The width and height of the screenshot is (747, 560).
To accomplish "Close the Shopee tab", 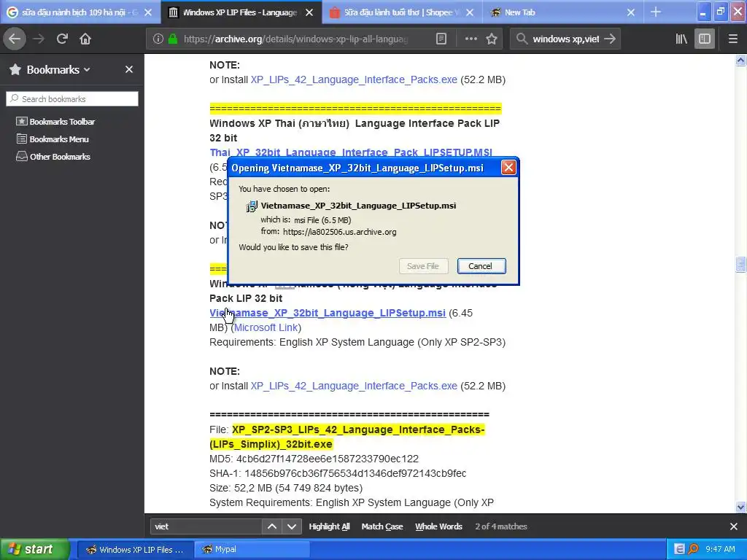I will [470, 12].
